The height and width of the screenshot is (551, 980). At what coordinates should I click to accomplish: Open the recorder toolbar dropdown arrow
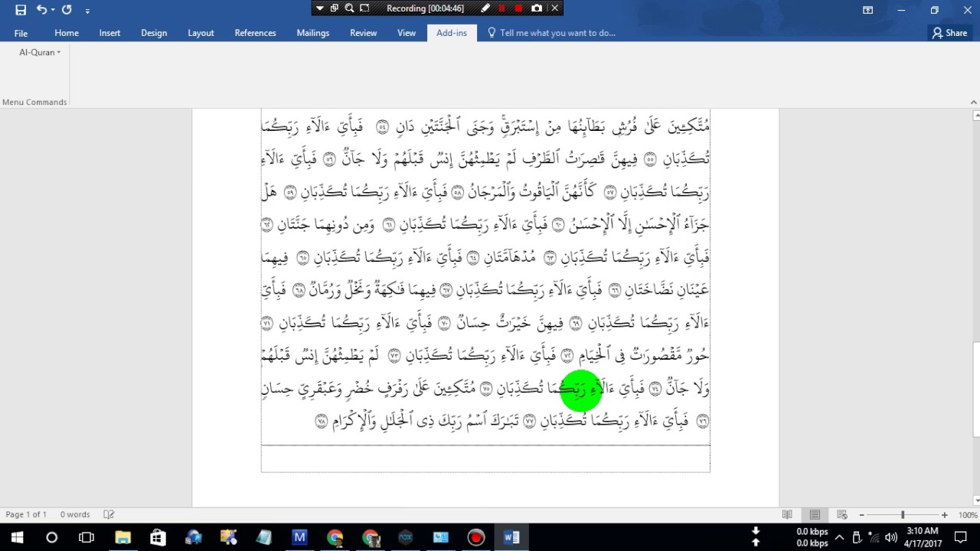pos(318,8)
